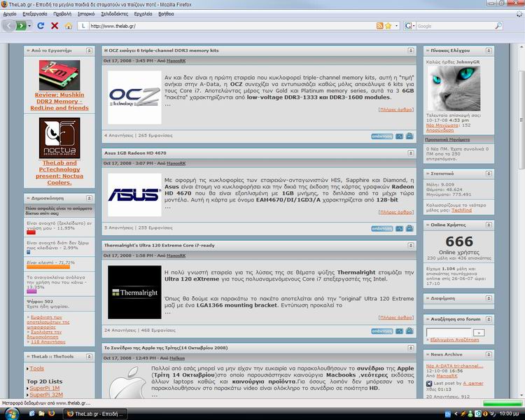Click the forum search text field
The height and width of the screenshot is (420, 525).
[448, 332]
